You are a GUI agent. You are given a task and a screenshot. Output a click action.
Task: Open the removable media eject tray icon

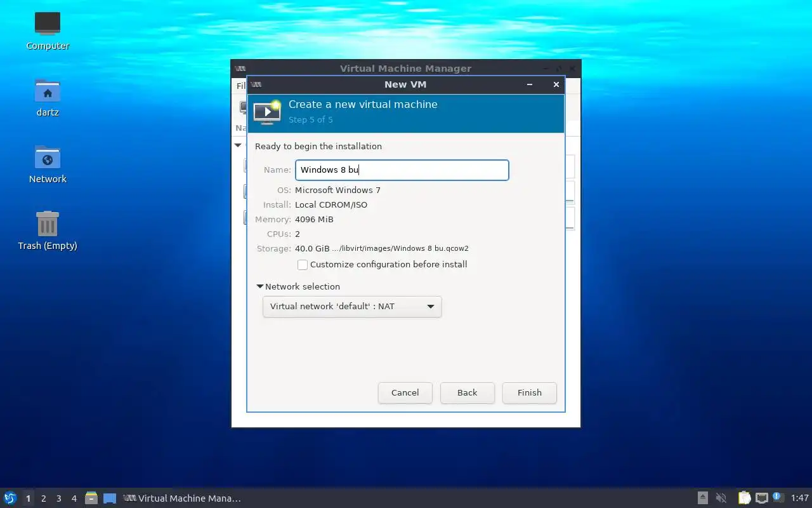pos(703,498)
